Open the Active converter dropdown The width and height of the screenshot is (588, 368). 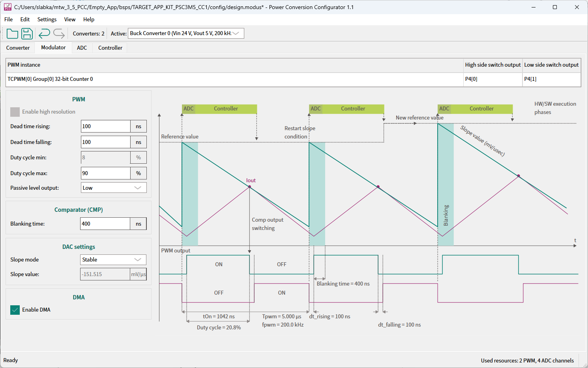186,34
